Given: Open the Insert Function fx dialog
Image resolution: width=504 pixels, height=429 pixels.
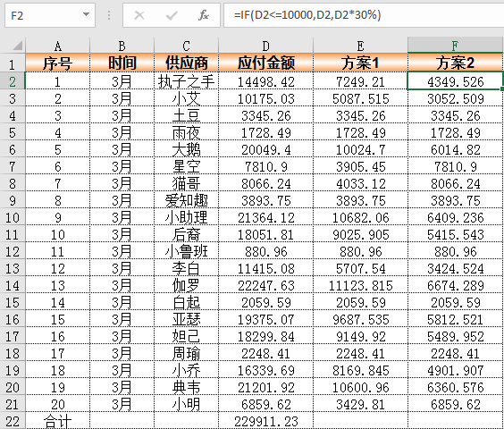Looking at the screenshot, I should (204, 15).
